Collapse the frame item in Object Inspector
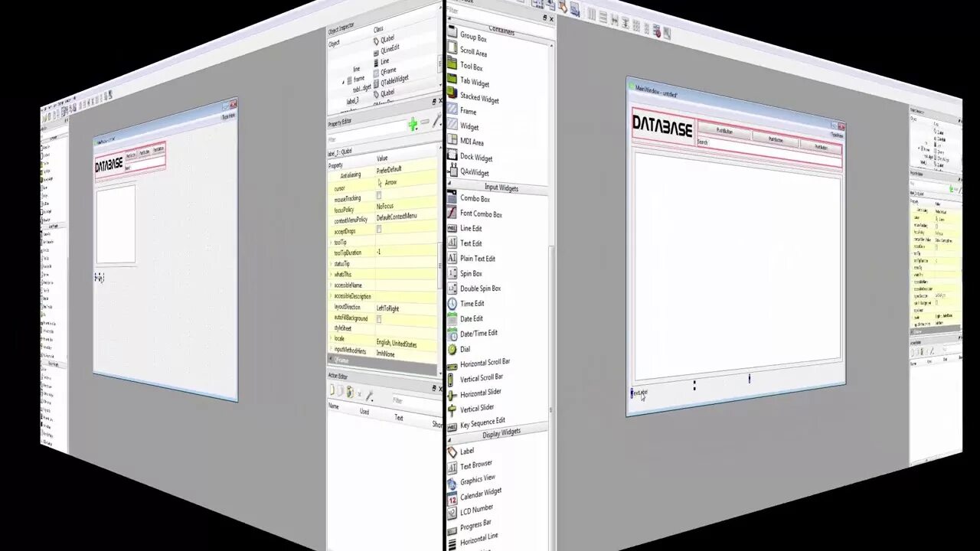The image size is (980, 551). 343,81
